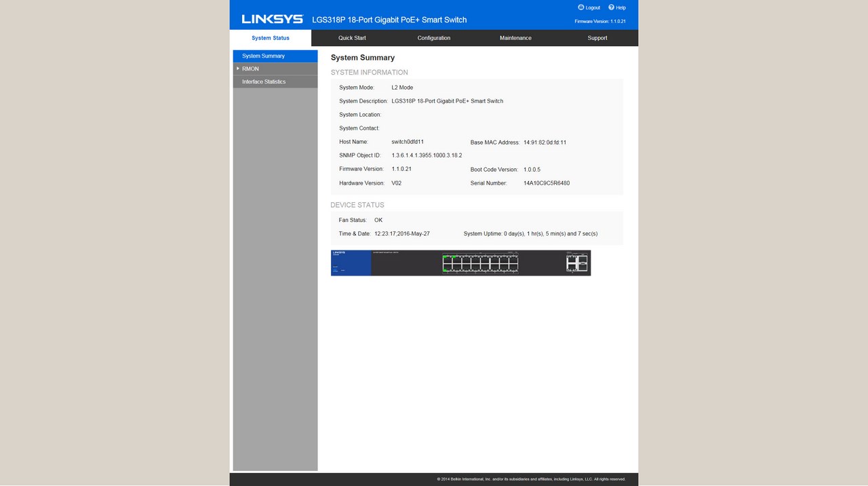
Task: Select the Base MAC Address value 14:91:82:0d:fd:11
Action: click(x=545, y=143)
